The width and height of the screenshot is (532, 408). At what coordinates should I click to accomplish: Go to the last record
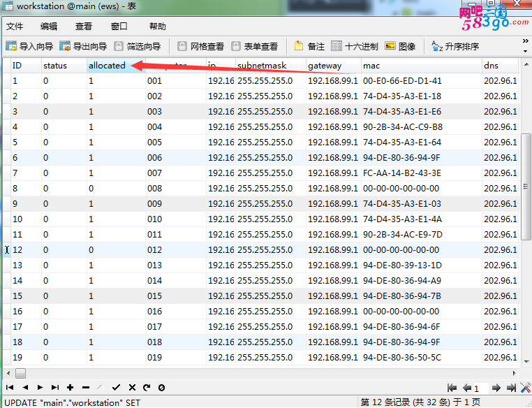click(54, 387)
